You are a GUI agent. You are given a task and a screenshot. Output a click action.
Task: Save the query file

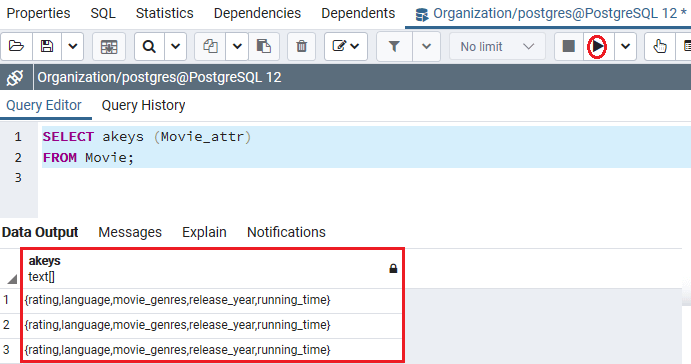47,46
